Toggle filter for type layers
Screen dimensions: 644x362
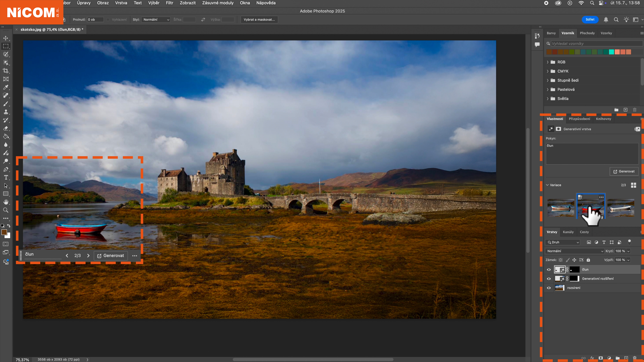point(604,242)
